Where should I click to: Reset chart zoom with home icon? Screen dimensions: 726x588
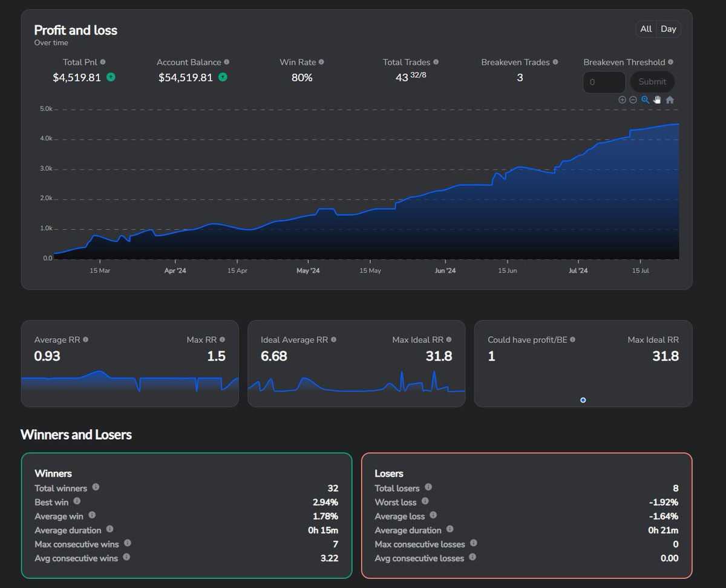click(x=670, y=100)
